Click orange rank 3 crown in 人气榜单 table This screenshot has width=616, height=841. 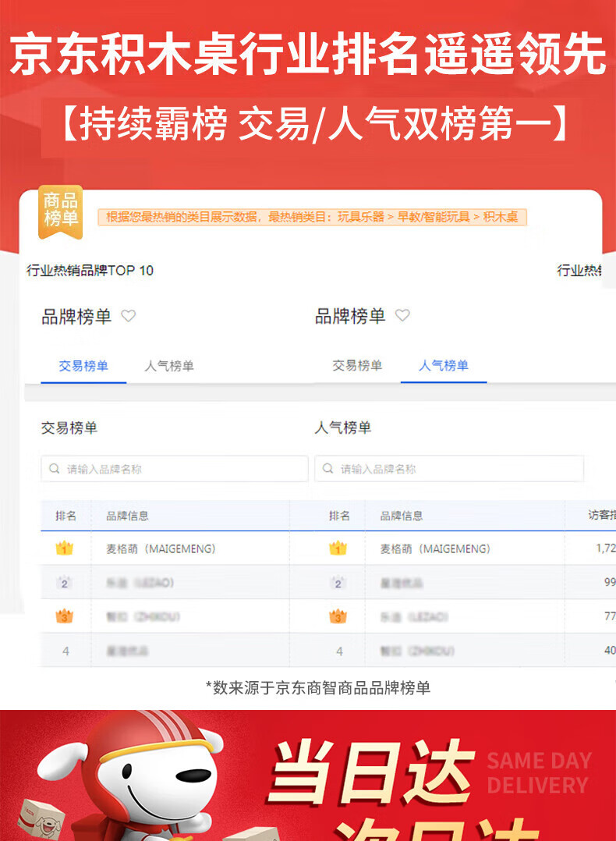pos(338,616)
